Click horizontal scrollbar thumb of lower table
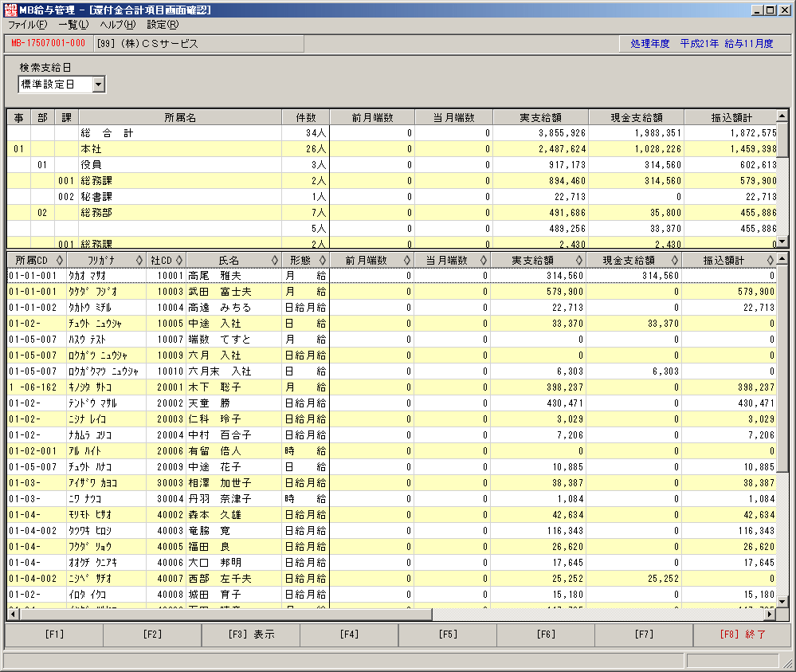796x672 pixels. 225,615
